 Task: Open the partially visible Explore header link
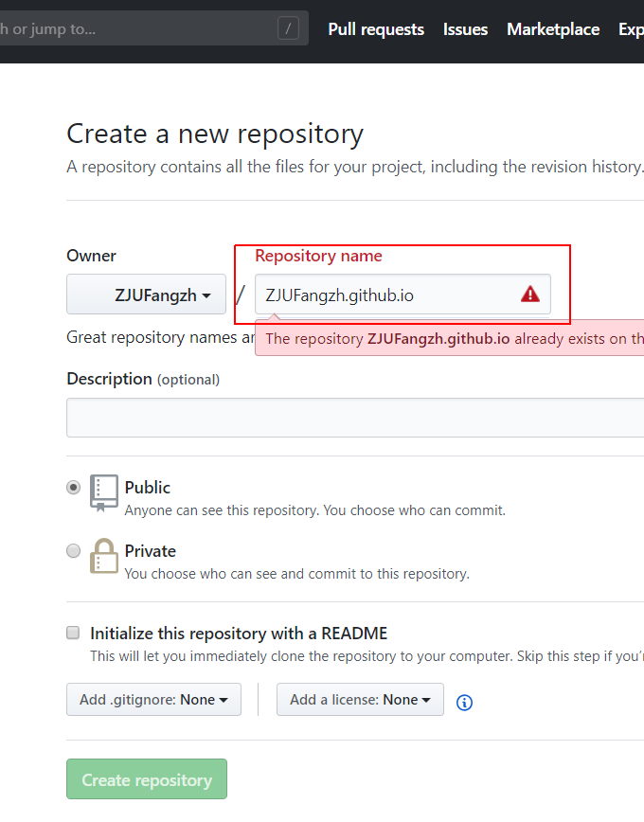click(x=631, y=29)
